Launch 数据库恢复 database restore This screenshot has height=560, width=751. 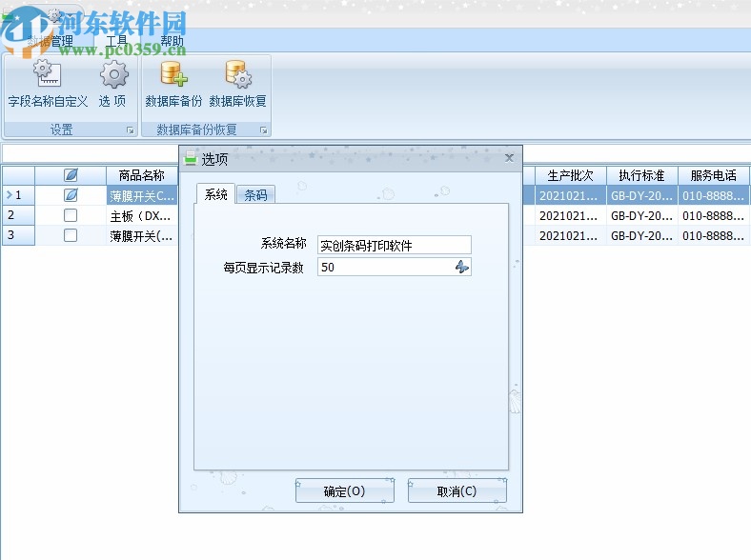tap(238, 85)
